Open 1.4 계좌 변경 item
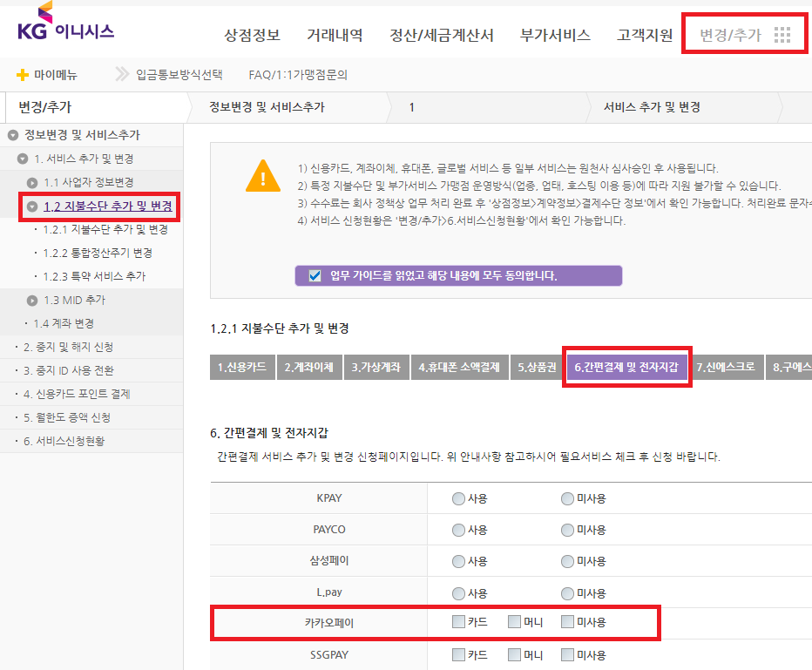Viewport: 812px width, 670px height. point(64,323)
